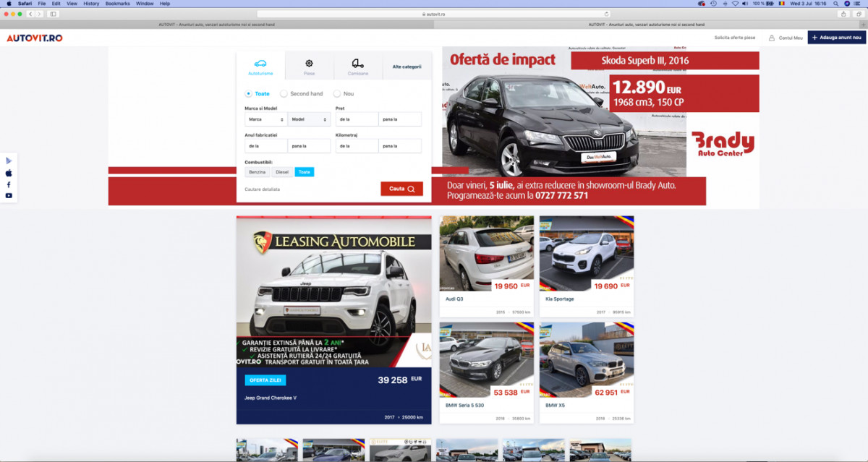This screenshot has height=462, width=868.
Task: Open Solicita oferte piese link
Action: pos(735,38)
